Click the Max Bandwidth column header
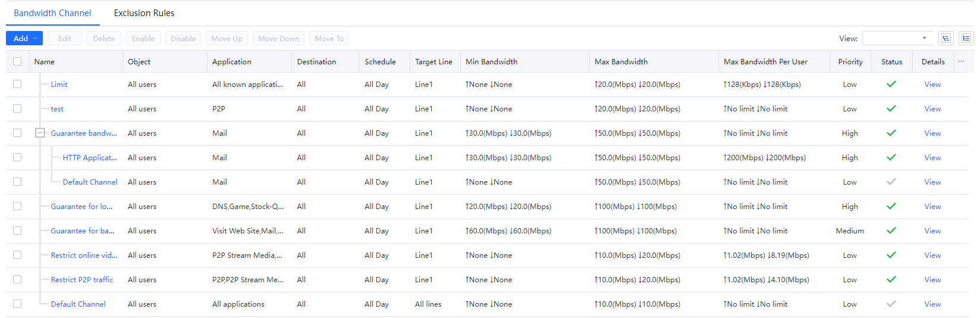This screenshot has height=318, width=980. tap(621, 61)
